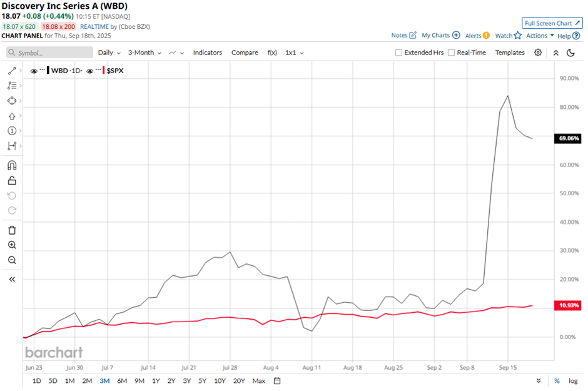The image size is (588, 391).
Task: Toggle the magnet snap mode
Action: point(12,165)
